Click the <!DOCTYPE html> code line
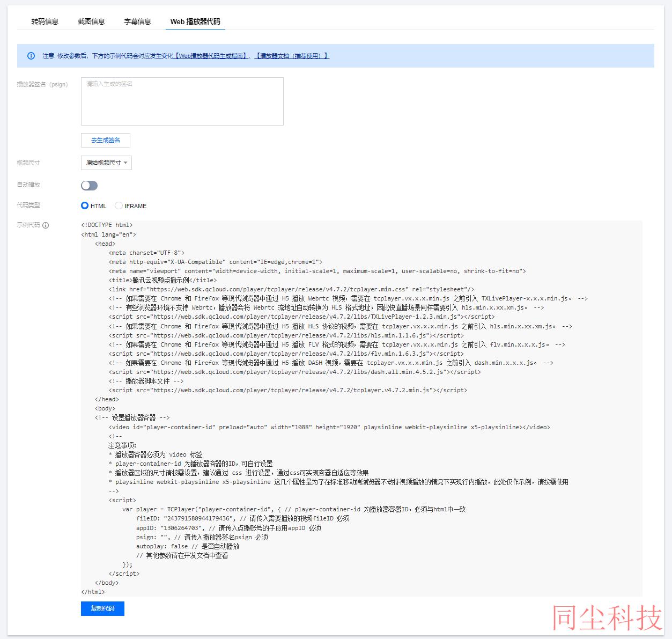The image size is (672, 639). (x=107, y=225)
